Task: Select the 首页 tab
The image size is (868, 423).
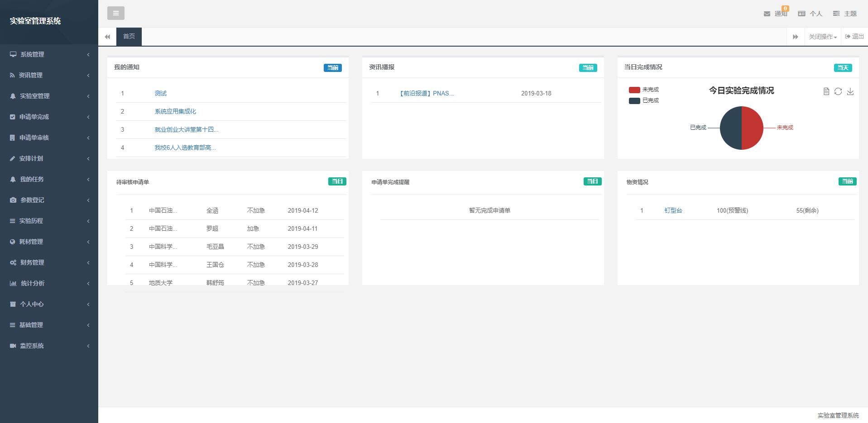Action: pyautogui.click(x=129, y=36)
